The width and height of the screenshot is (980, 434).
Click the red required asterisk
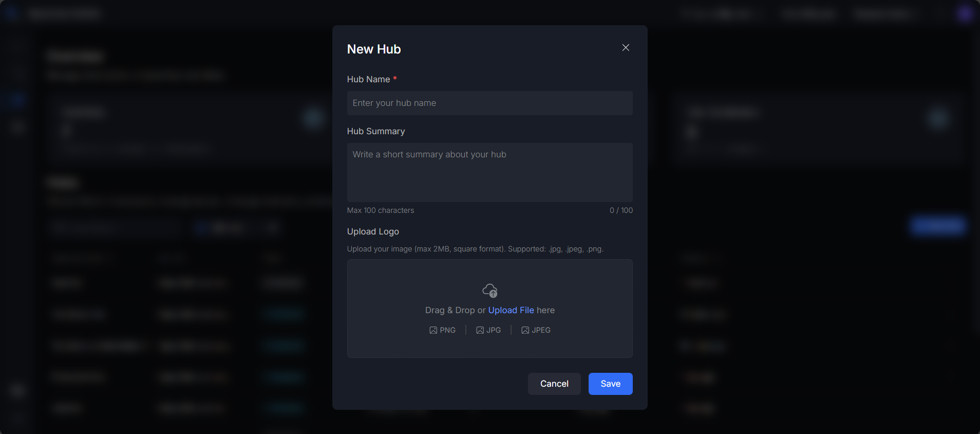[395, 79]
